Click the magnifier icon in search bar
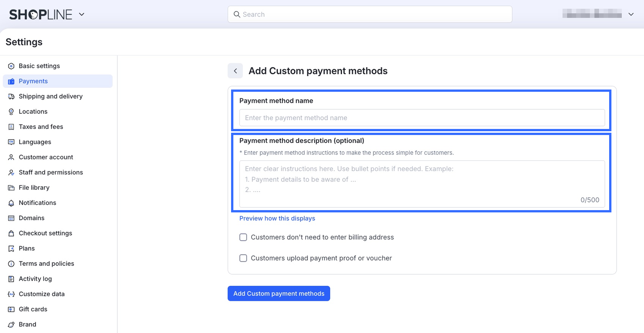The width and height of the screenshot is (644, 333). click(237, 14)
